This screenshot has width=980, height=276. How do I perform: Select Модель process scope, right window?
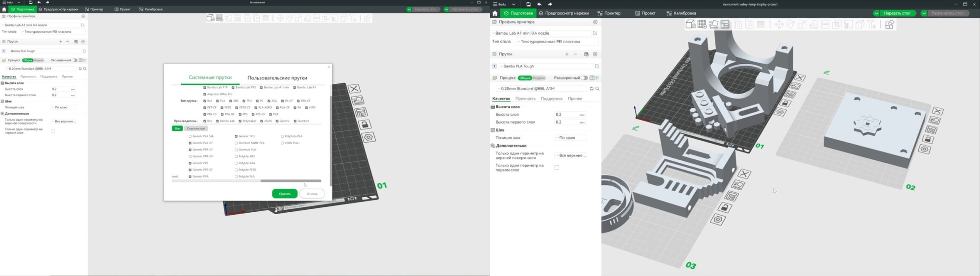coord(539,78)
